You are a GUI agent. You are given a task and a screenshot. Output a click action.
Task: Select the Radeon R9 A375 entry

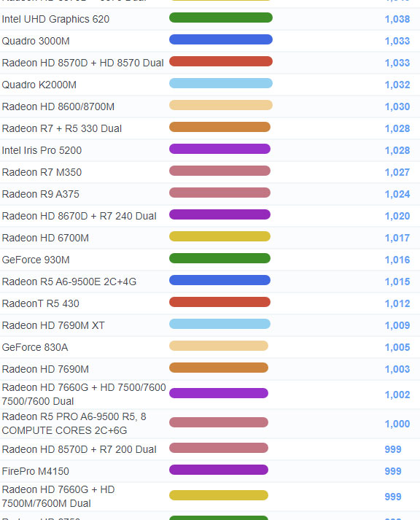pos(41,194)
